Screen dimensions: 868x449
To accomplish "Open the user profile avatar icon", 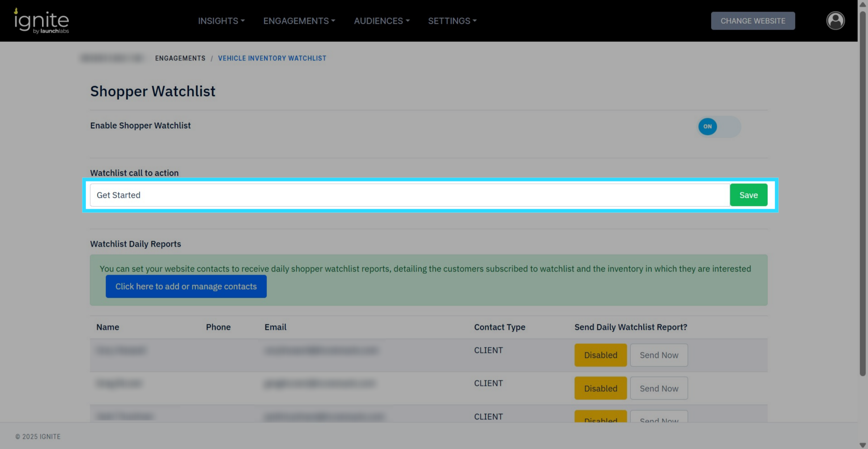I will pos(835,21).
